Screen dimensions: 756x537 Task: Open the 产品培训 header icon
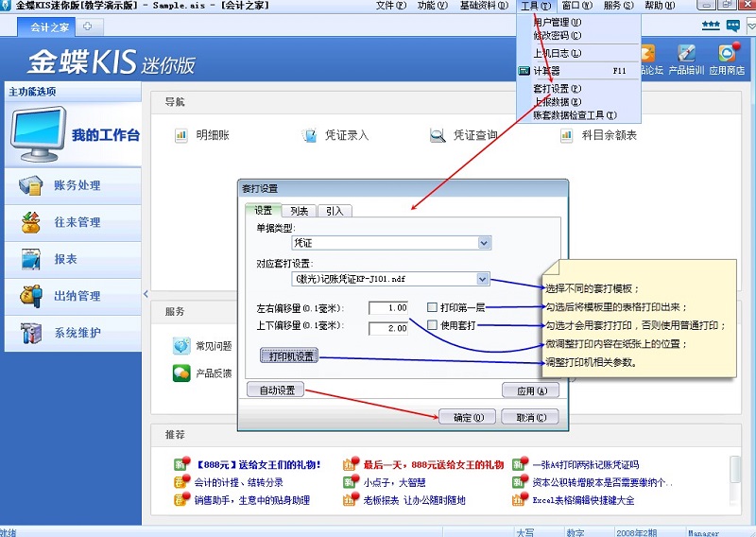(686, 54)
